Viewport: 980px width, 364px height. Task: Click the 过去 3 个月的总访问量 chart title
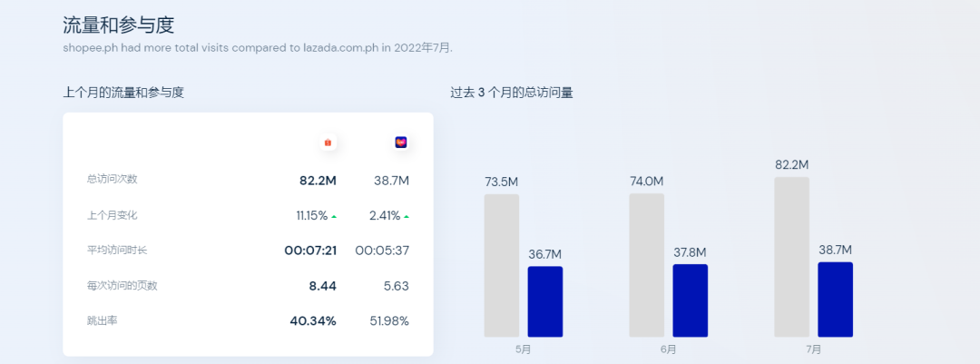(x=512, y=93)
